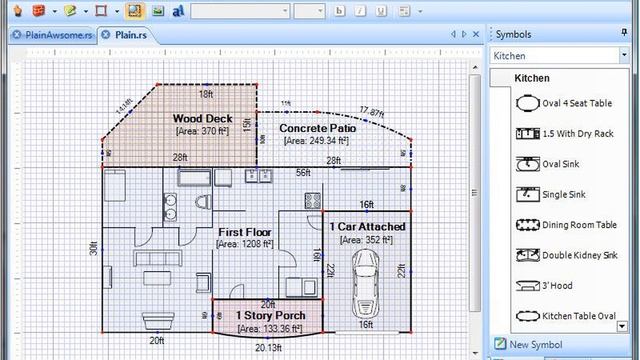
Task: Open the Kitchen symbol category dropdown
Action: pos(624,55)
